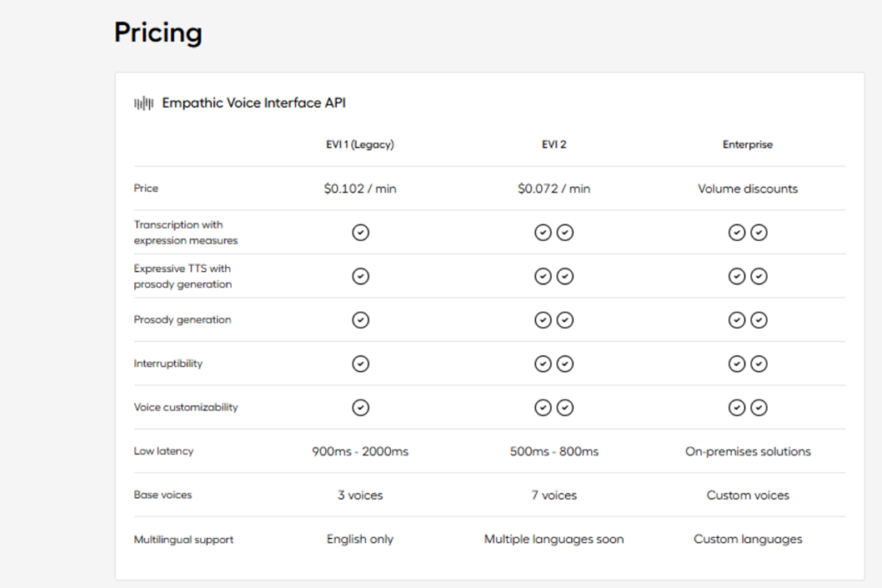Viewport: 882px width, 588px height.
Task: Click the waveform icon beside Empathic Voice Interface API
Action: (144, 103)
